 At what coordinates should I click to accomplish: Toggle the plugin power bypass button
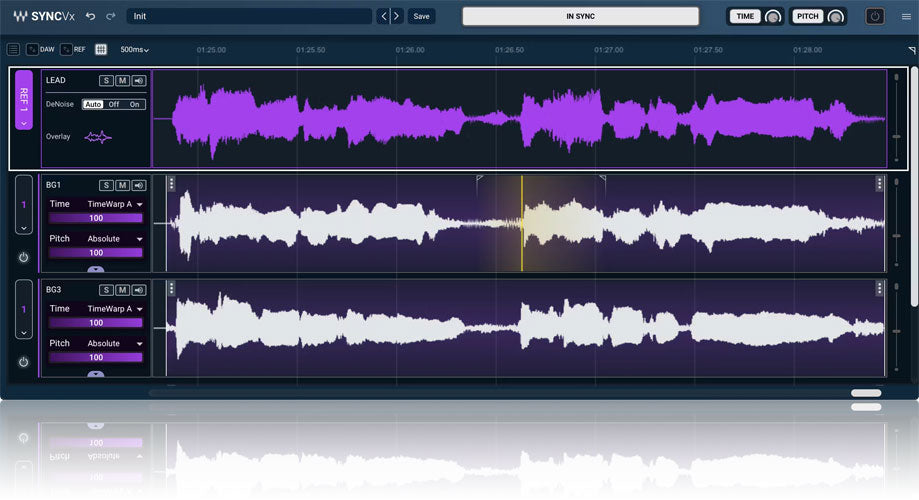(875, 16)
